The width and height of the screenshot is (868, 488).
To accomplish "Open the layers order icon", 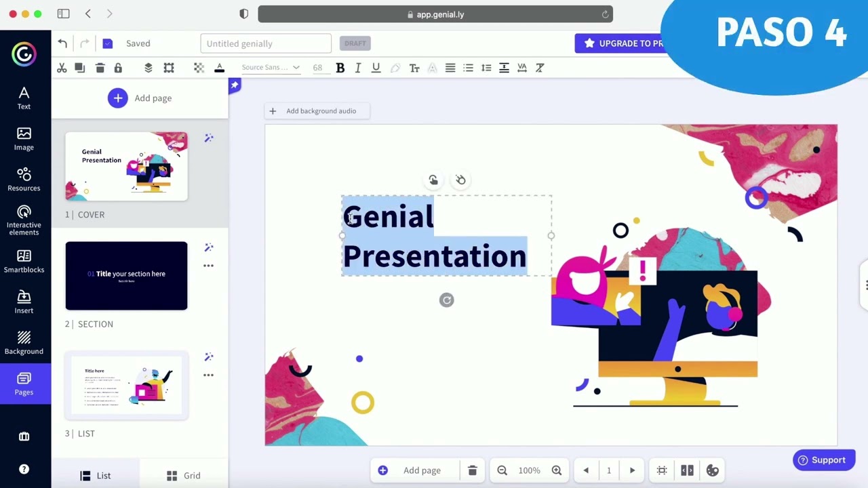I will 149,68.
